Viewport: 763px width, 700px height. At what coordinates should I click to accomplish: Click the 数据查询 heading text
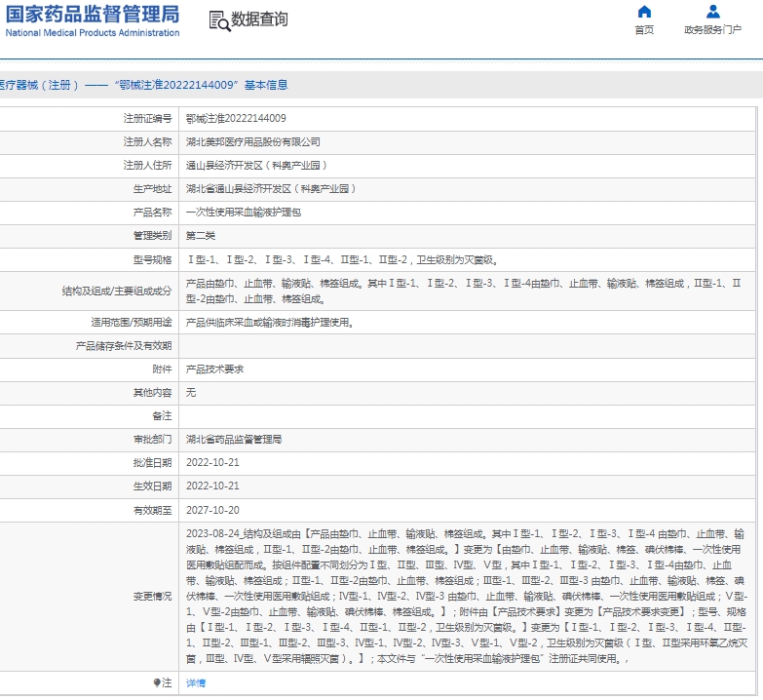259,19
